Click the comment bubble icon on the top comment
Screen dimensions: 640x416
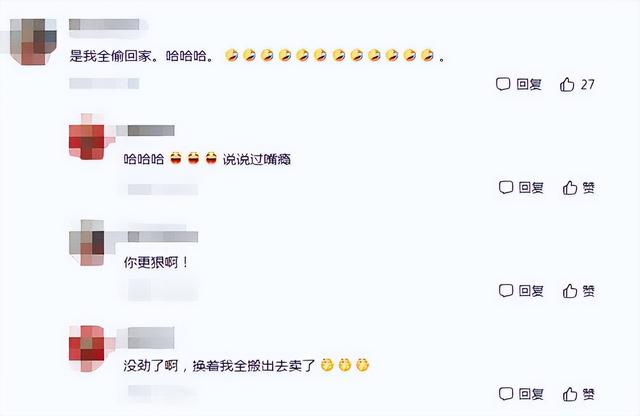[503, 84]
